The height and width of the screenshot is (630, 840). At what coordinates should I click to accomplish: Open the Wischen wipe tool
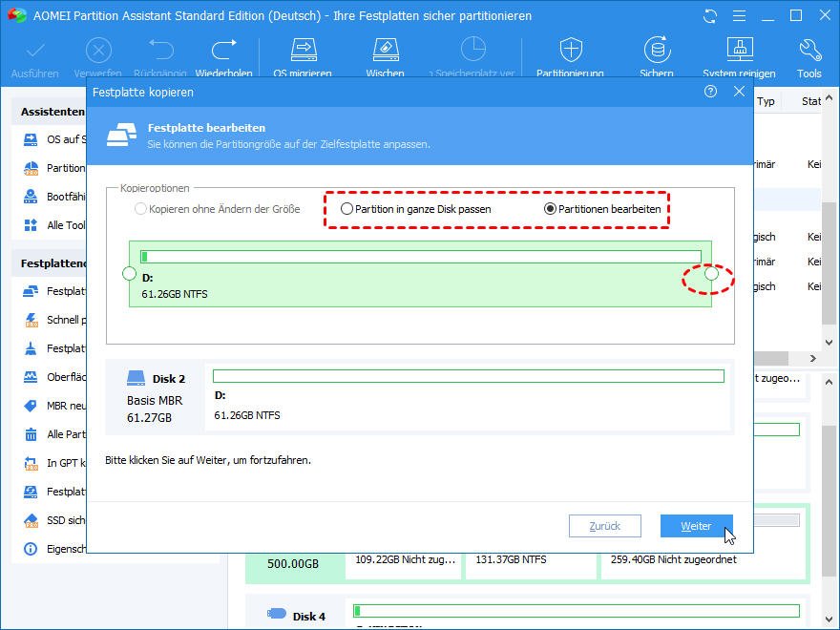tap(386, 50)
